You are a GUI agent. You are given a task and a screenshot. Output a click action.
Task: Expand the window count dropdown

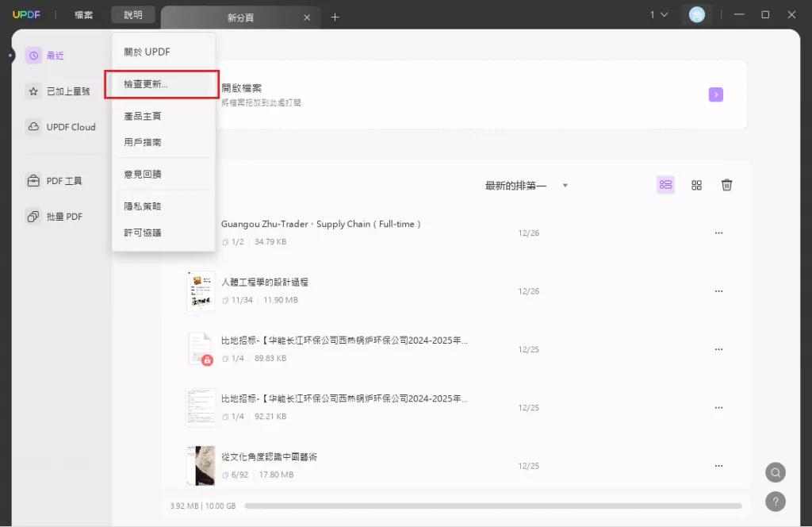(659, 15)
